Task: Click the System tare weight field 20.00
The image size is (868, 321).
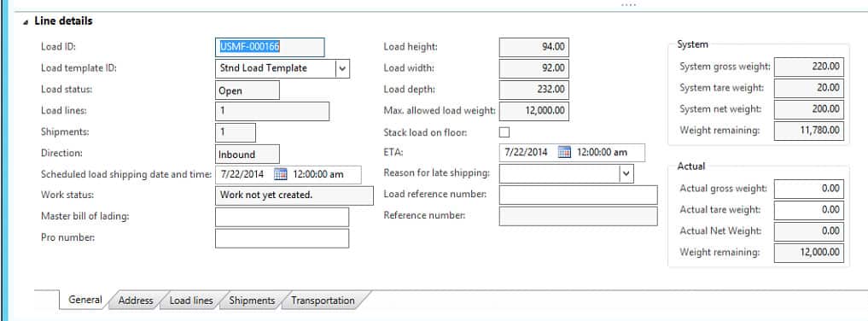Action: 809,88
